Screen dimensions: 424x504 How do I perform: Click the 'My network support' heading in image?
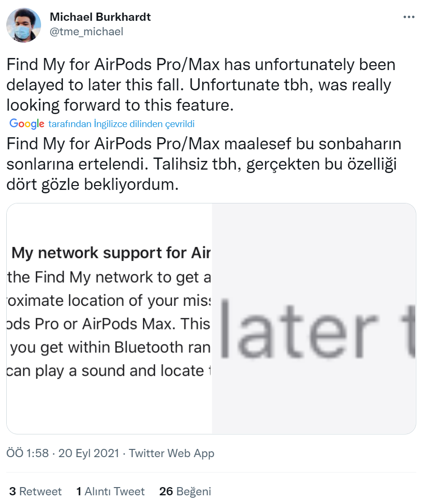pos(111,253)
